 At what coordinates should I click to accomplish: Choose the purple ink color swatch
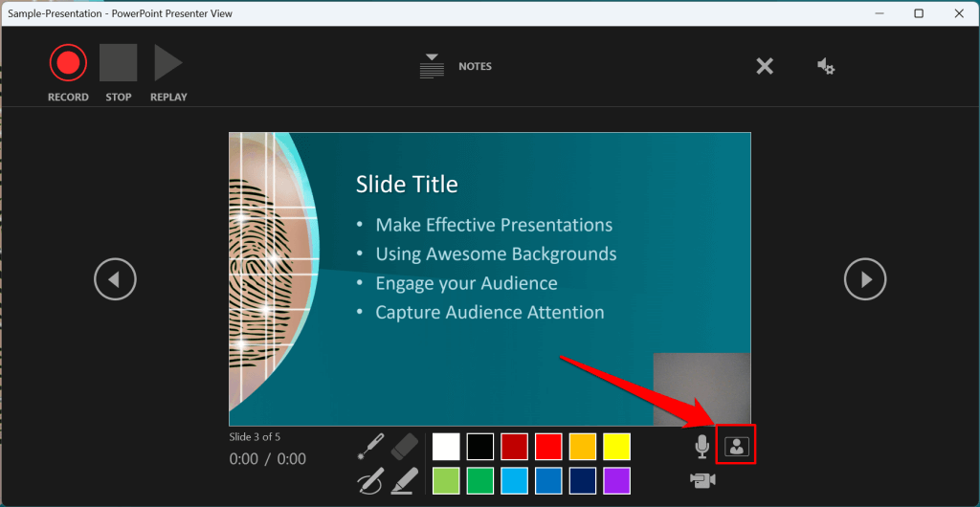(x=616, y=480)
